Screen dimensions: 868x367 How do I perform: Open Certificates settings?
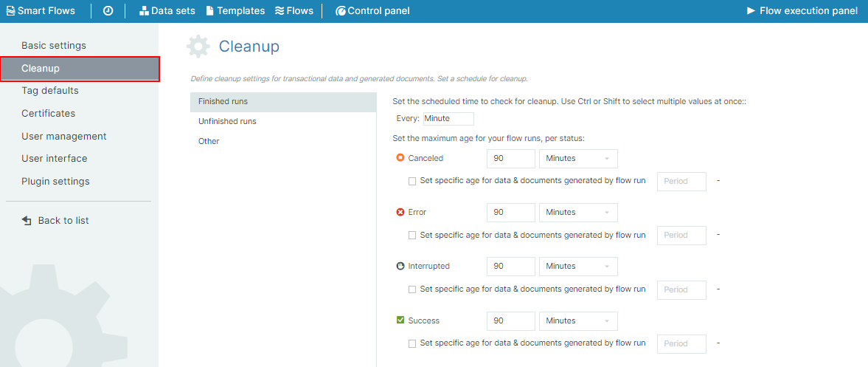tap(48, 113)
